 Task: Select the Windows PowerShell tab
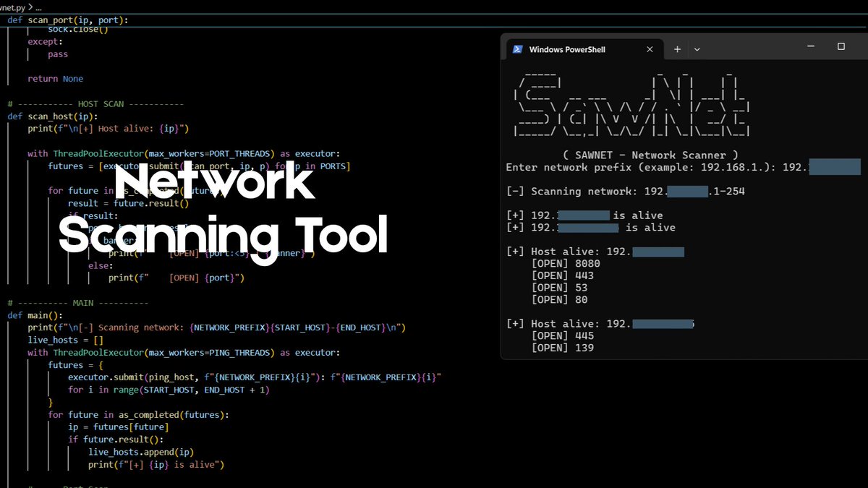584,49
